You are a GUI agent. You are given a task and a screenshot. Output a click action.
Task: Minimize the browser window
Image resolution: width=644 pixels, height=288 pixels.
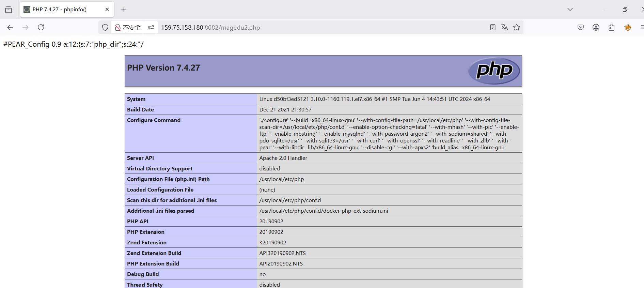(606, 9)
